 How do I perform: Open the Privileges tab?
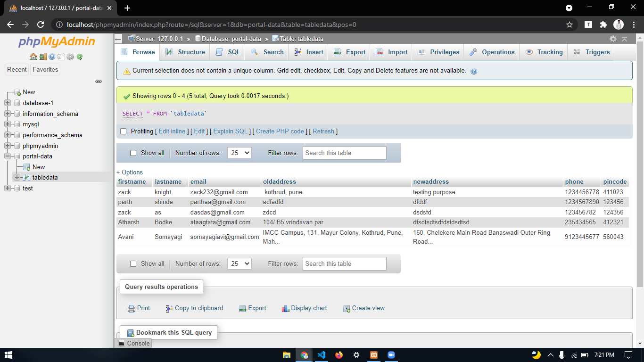pos(438,52)
